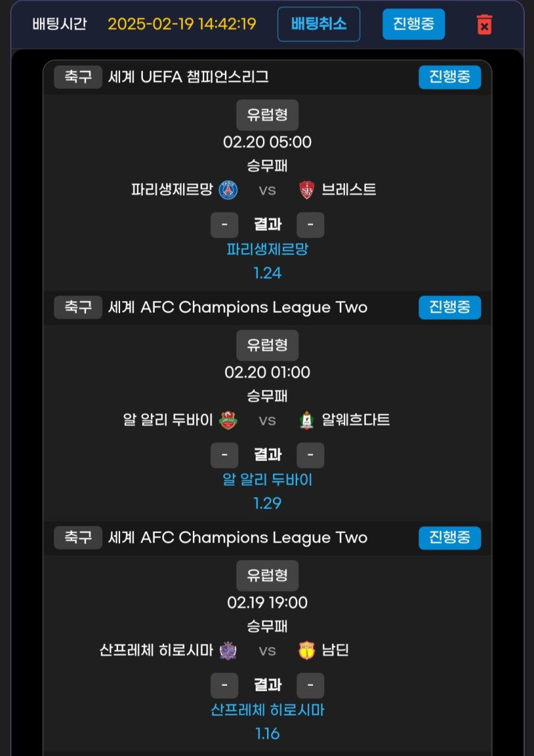The image size is (534, 756).
Task: Click the Brest team crest icon
Action: [x=306, y=190]
